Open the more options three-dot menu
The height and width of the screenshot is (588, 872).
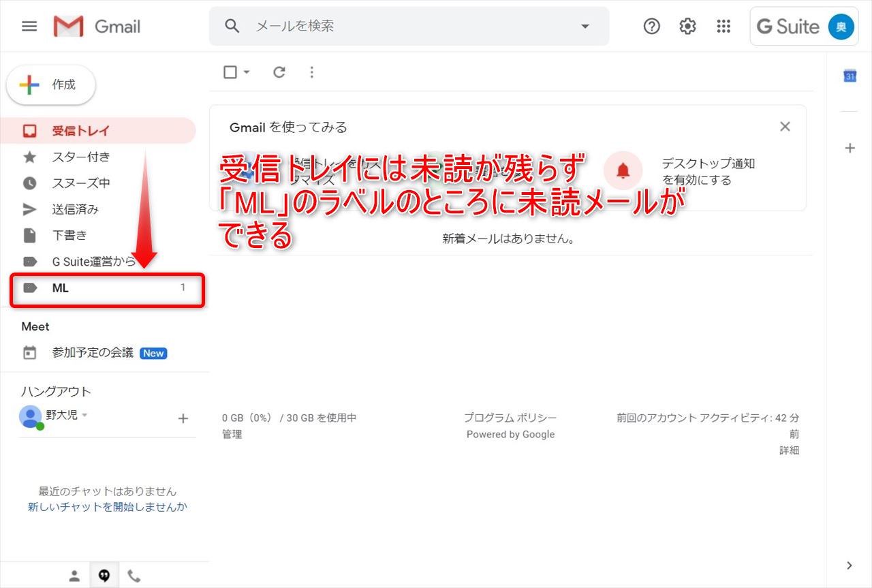312,72
